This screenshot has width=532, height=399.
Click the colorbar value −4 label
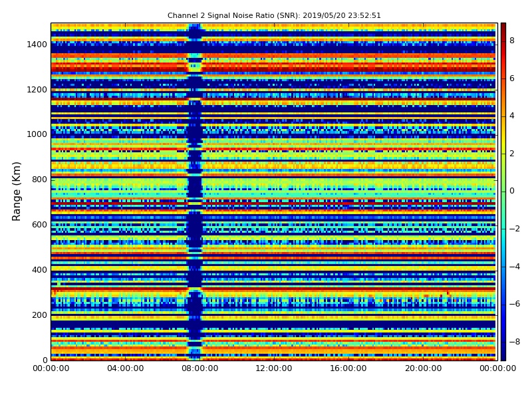[x=514, y=267]
